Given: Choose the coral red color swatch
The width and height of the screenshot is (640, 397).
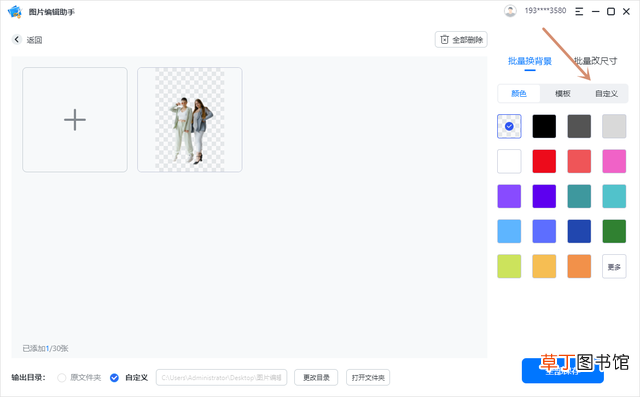Looking at the screenshot, I should tap(579, 161).
